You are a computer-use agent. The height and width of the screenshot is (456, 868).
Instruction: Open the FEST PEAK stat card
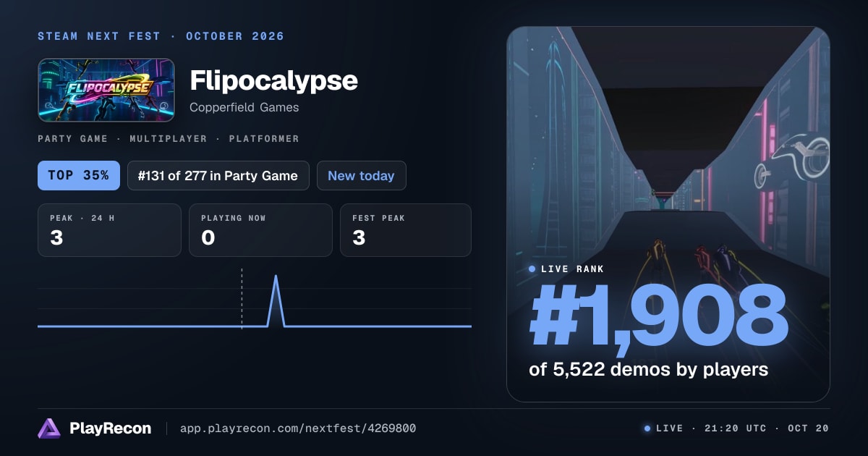click(x=406, y=230)
